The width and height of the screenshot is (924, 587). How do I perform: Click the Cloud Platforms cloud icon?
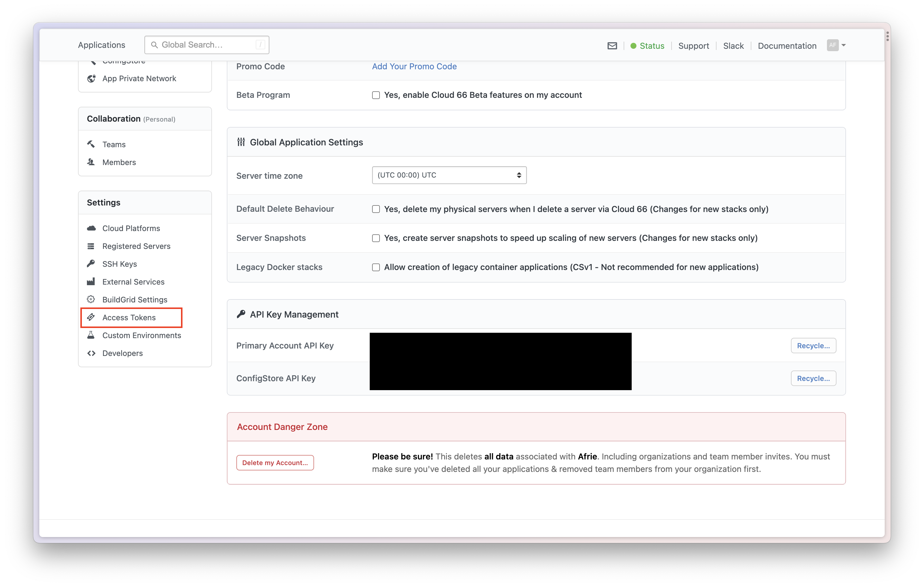point(91,228)
